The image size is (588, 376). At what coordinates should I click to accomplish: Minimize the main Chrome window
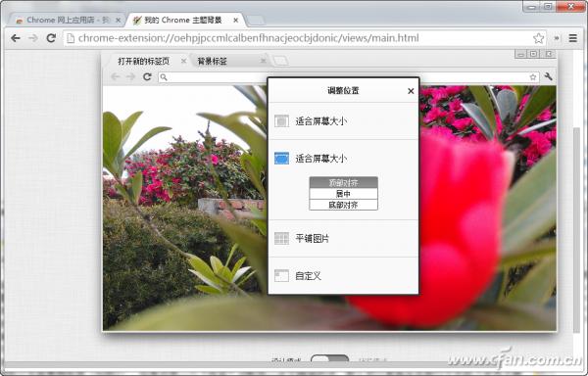click(531, 7)
